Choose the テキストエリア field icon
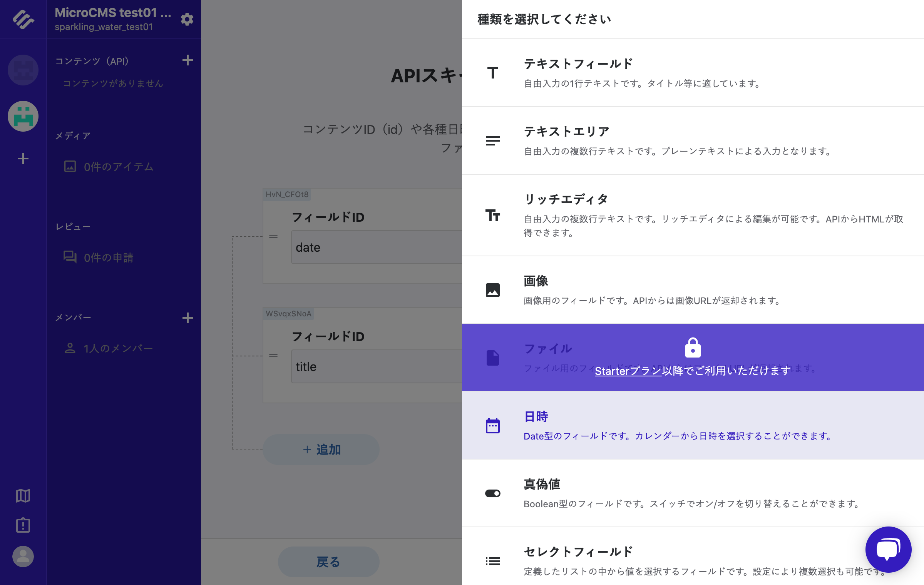924x585 pixels. coord(493,140)
